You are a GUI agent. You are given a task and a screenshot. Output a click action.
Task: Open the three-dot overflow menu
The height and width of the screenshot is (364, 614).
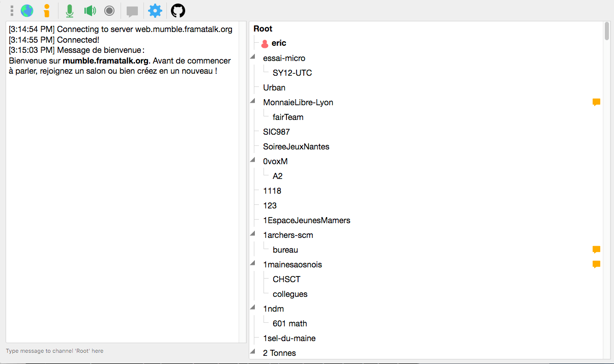click(x=11, y=10)
